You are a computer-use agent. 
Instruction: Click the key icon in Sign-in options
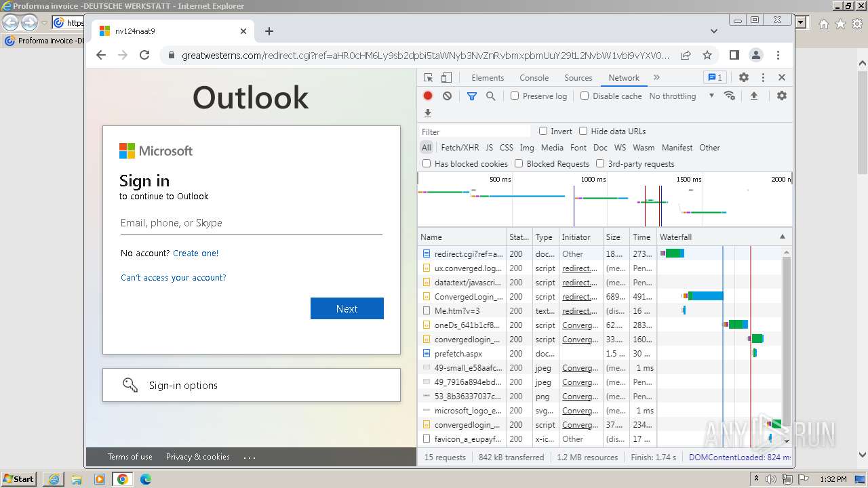pos(130,385)
